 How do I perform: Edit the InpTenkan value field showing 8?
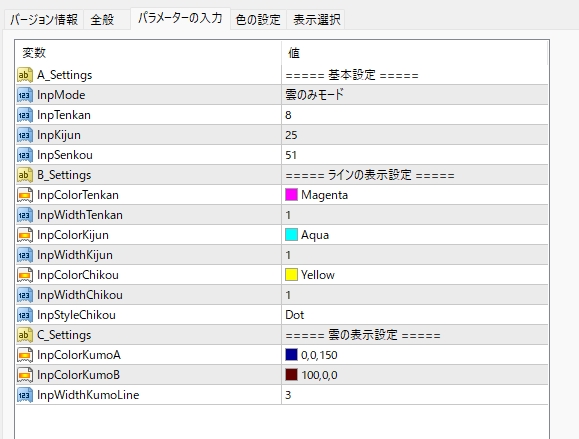coord(415,115)
